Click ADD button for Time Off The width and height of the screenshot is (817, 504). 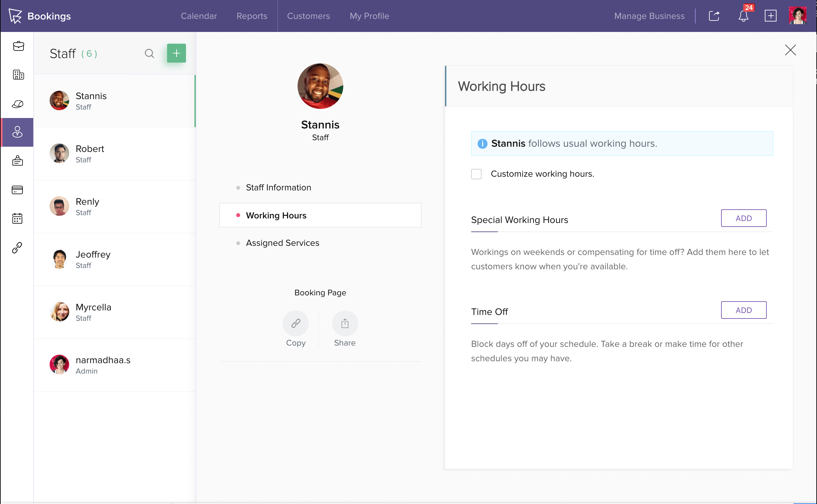point(743,310)
